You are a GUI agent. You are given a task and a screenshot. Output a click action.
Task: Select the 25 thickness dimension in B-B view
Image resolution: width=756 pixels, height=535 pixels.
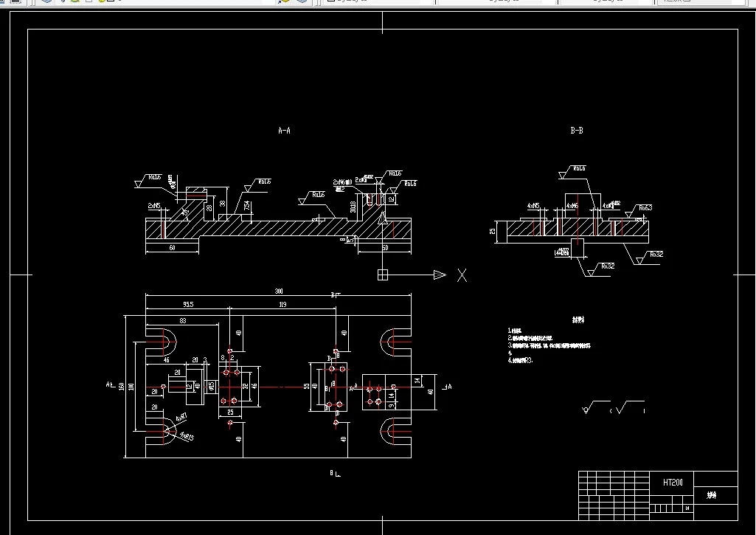[x=492, y=231]
